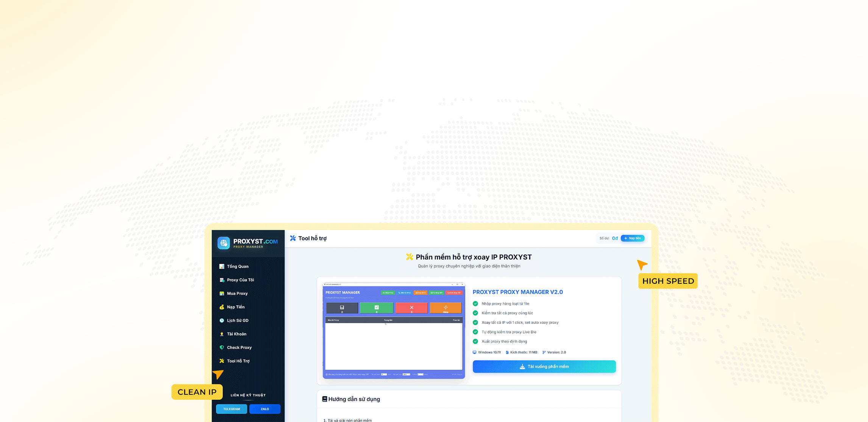Click the red button in preview toolbar

coord(454,293)
